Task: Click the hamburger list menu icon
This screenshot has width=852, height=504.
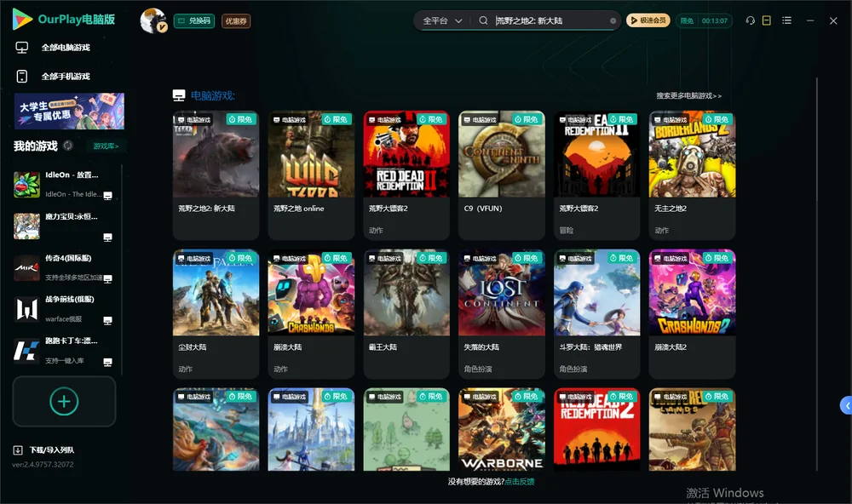Action: click(786, 20)
